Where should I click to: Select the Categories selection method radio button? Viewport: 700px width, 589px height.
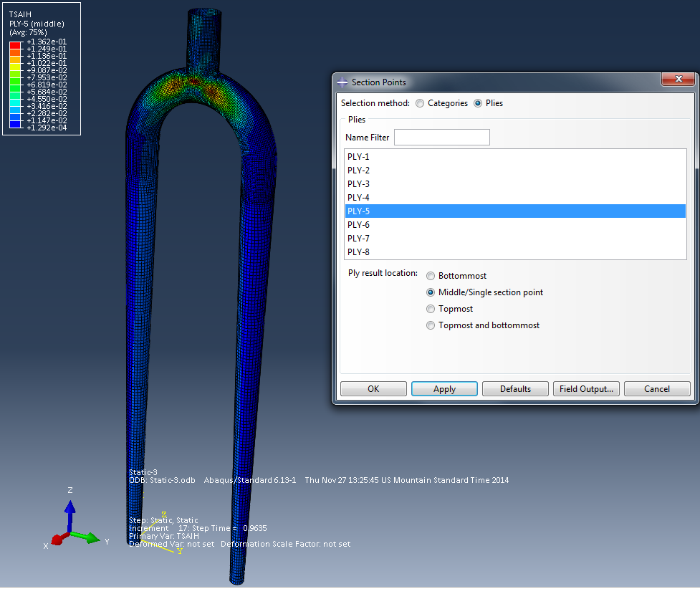point(420,103)
